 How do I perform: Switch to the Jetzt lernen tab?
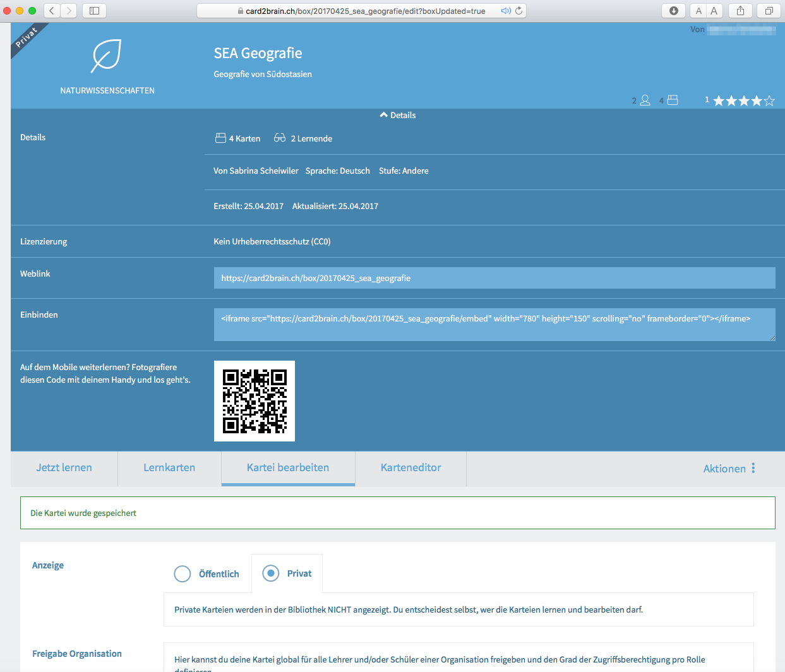64,468
